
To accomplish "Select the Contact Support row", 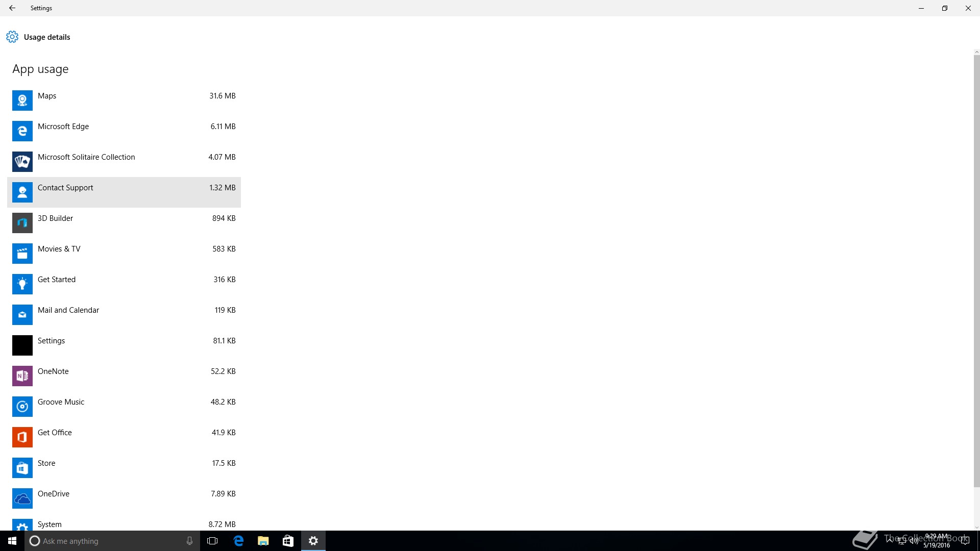I will pyautogui.click(x=124, y=192).
